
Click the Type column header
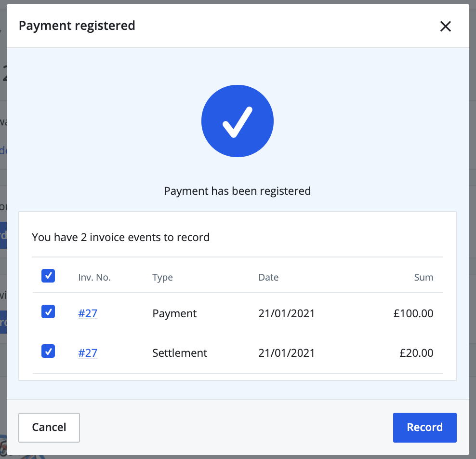[x=162, y=277]
